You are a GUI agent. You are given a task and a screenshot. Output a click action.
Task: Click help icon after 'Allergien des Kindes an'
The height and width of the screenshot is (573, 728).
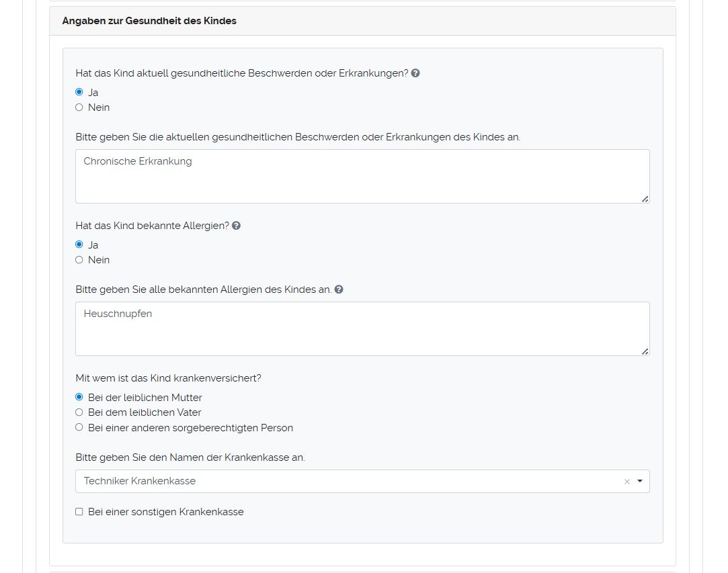339,290
